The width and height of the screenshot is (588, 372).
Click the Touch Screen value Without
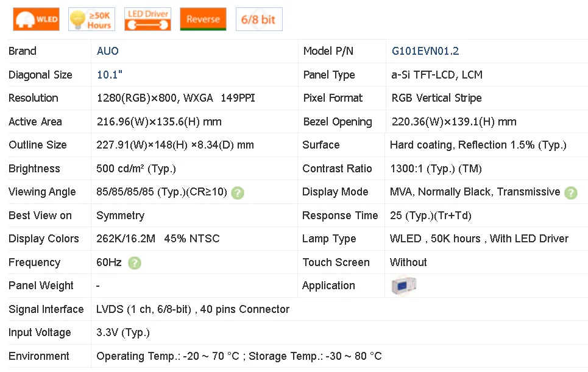tap(408, 262)
